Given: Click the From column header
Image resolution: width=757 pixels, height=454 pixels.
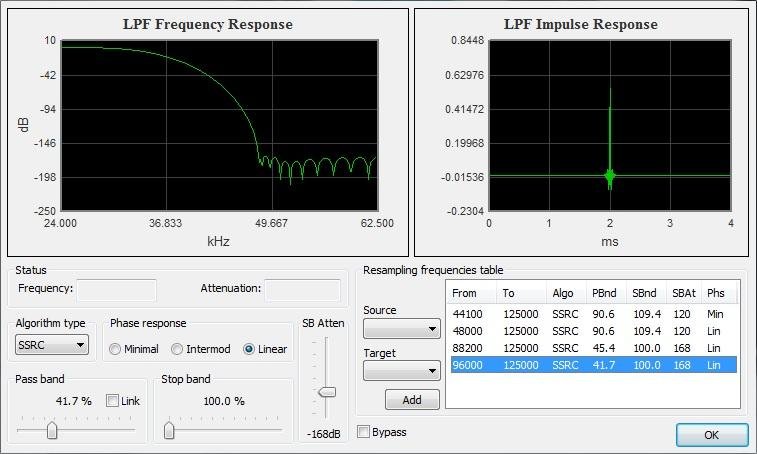Looking at the screenshot, I should (x=471, y=293).
